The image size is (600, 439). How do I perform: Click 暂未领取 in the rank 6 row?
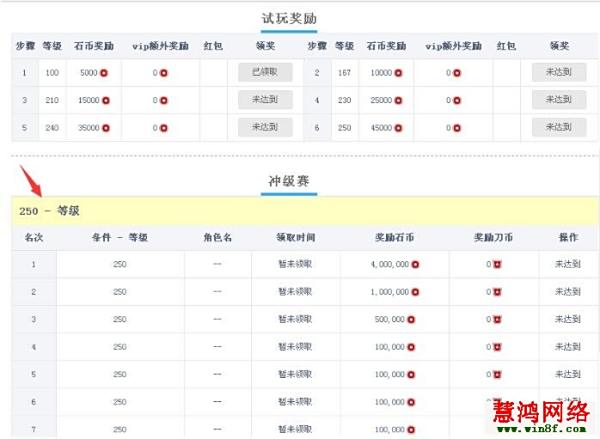pyautogui.click(x=295, y=402)
